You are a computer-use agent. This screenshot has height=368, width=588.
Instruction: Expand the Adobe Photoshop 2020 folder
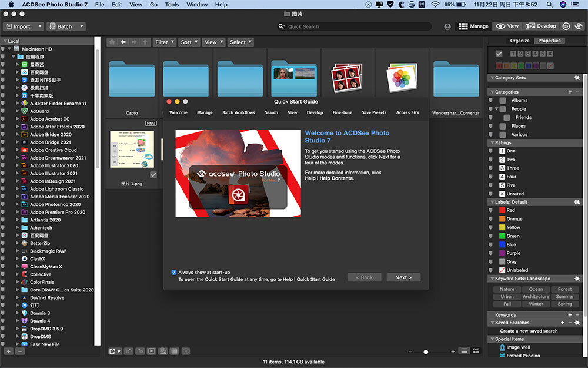[x=17, y=204]
